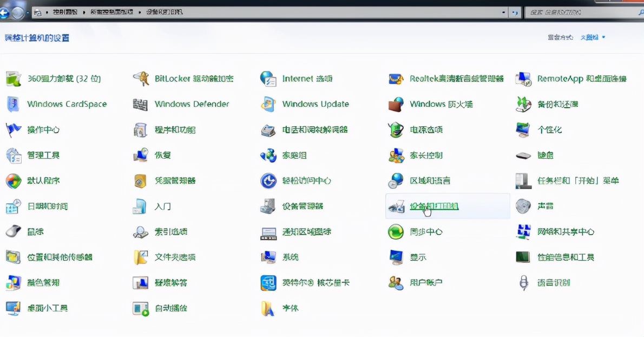Click the 性能信息和工具 link
Screen dimensions: 644x337
tap(566, 257)
